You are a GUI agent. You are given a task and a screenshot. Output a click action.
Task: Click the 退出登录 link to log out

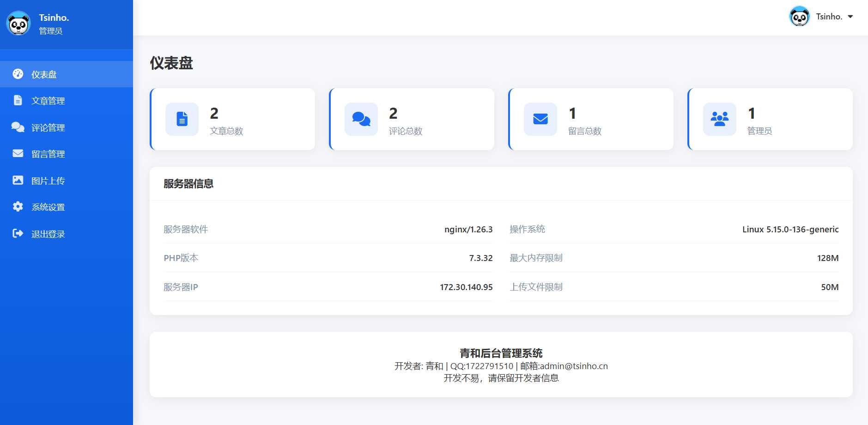[x=48, y=233]
